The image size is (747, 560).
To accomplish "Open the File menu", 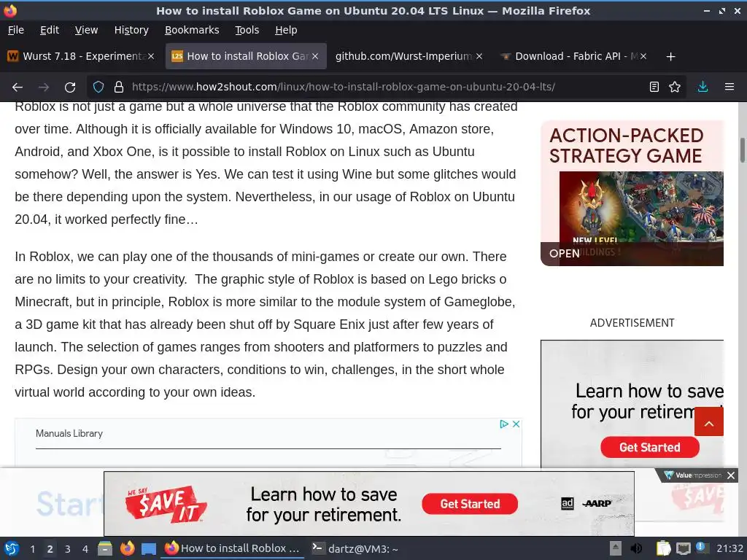I will (x=16, y=30).
